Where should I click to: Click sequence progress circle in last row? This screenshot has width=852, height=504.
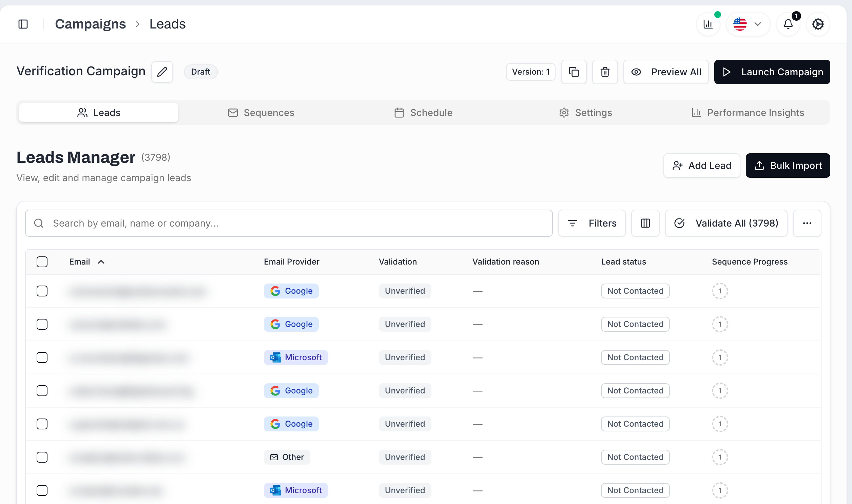tap(720, 491)
